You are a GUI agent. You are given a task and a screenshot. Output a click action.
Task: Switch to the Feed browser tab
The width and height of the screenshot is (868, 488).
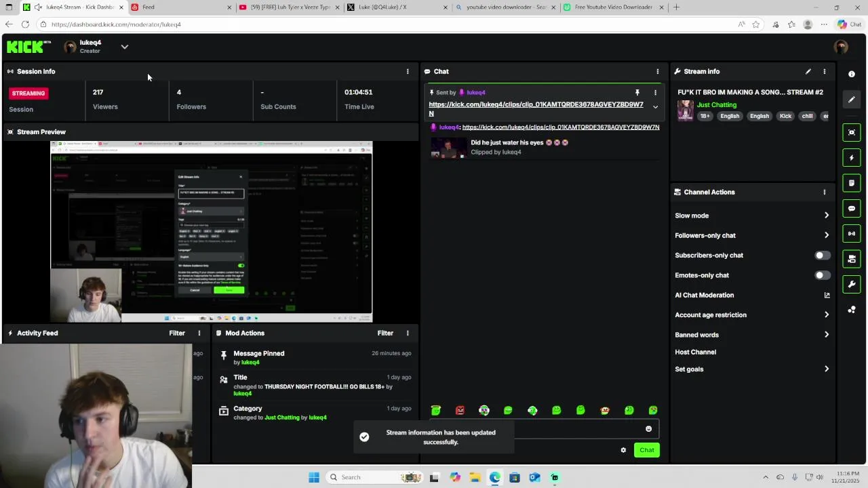coord(180,7)
